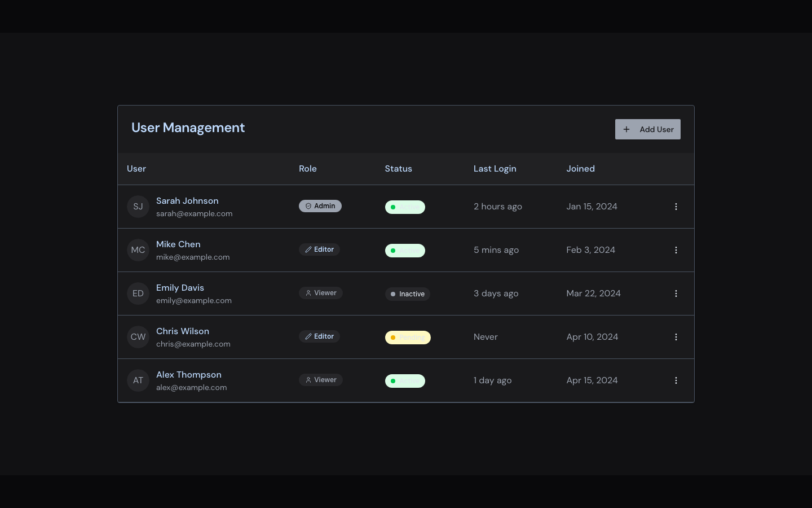Viewport: 812px width, 508px height.
Task: Click the MC avatar circle
Action: click(138, 250)
